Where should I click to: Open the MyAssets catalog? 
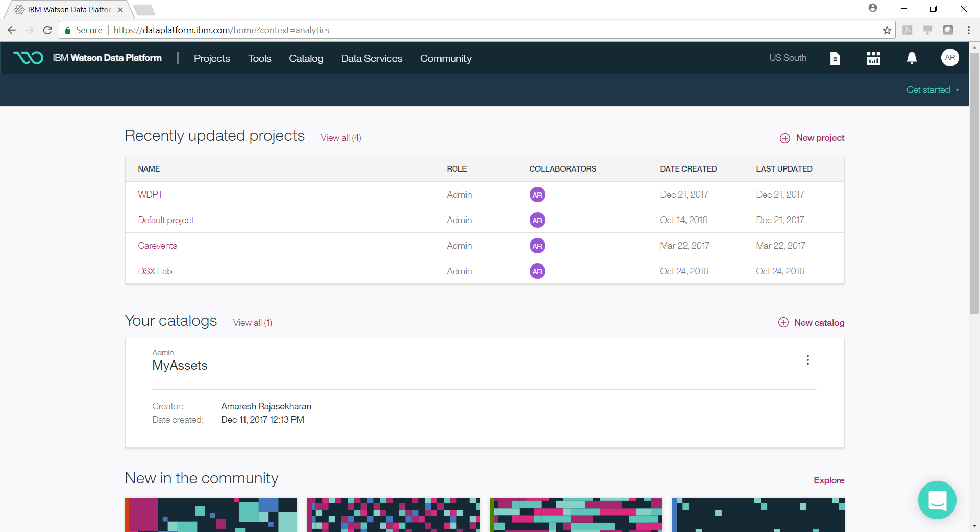tap(180, 366)
